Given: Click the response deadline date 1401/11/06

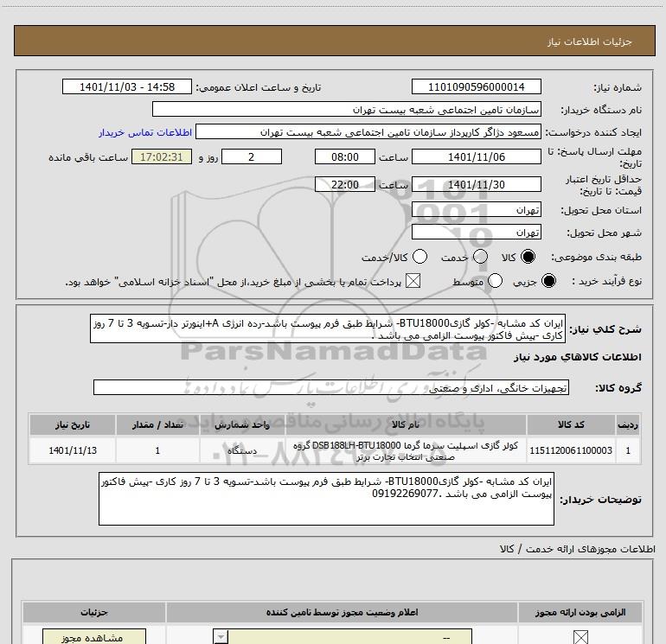Looking at the screenshot, I should click(x=476, y=156).
